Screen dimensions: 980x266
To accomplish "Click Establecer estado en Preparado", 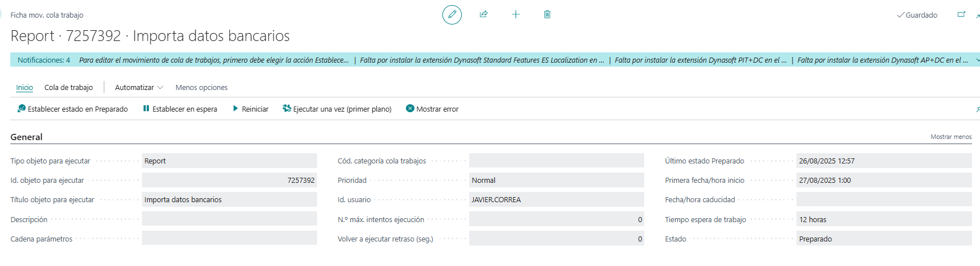I will (x=72, y=109).
